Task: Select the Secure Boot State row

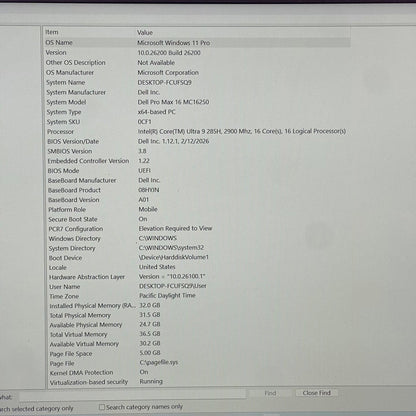Action: pos(197,219)
